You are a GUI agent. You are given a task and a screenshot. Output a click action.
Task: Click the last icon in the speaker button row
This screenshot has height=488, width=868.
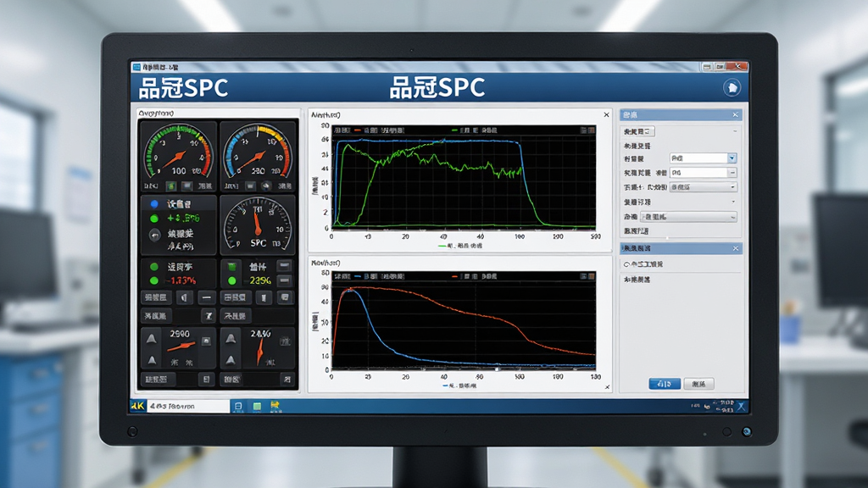pos(285,297)
